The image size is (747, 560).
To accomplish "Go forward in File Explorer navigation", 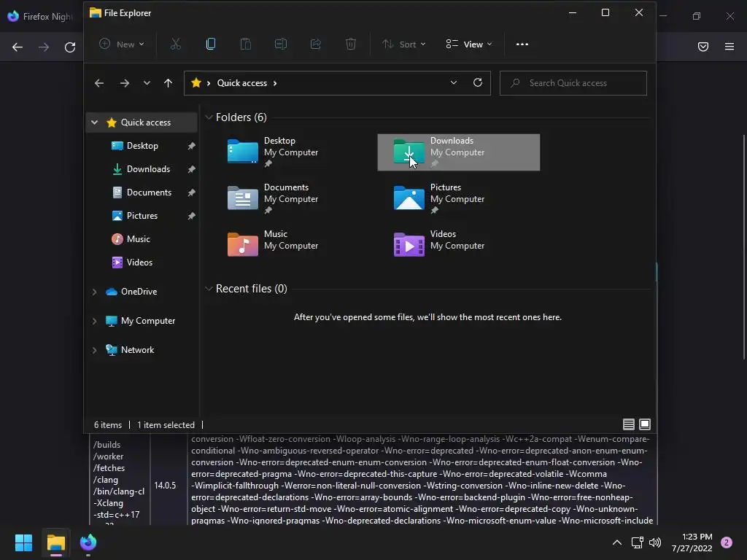I will coord(124,83).
